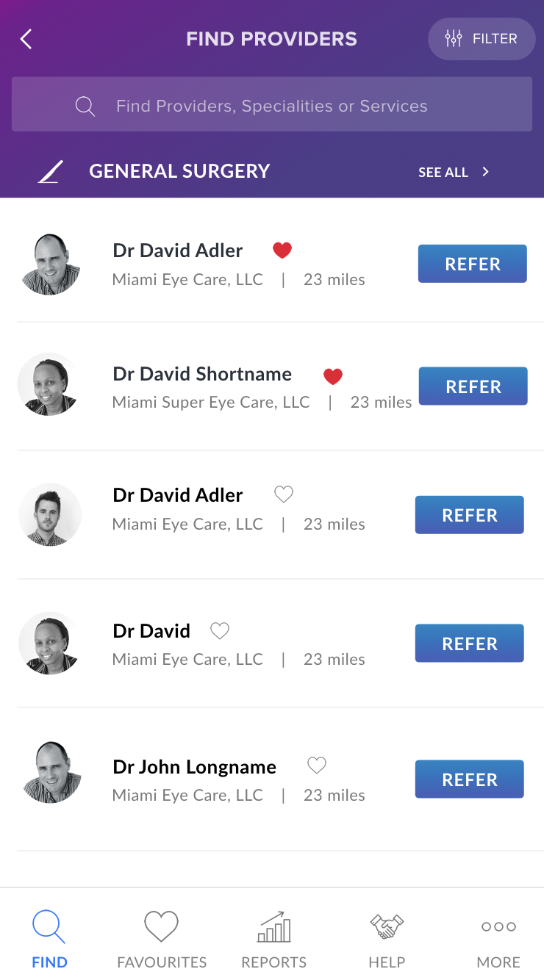Click the General Surgery scalpel icon
This screenshot has height=980, width=544.
[x=51, y=172]
